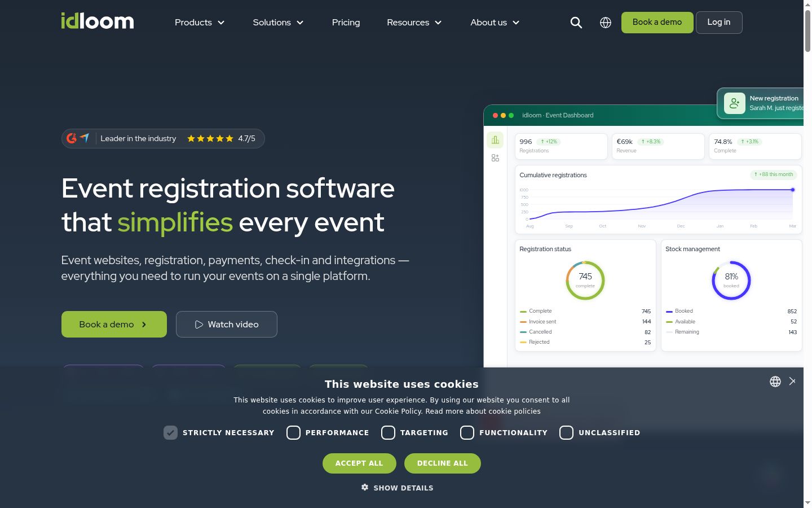Select the bar chart icon in dashboard sidebar
This screenshot has height=508, width=812.
pyautogui.click(x=495, y=140)
